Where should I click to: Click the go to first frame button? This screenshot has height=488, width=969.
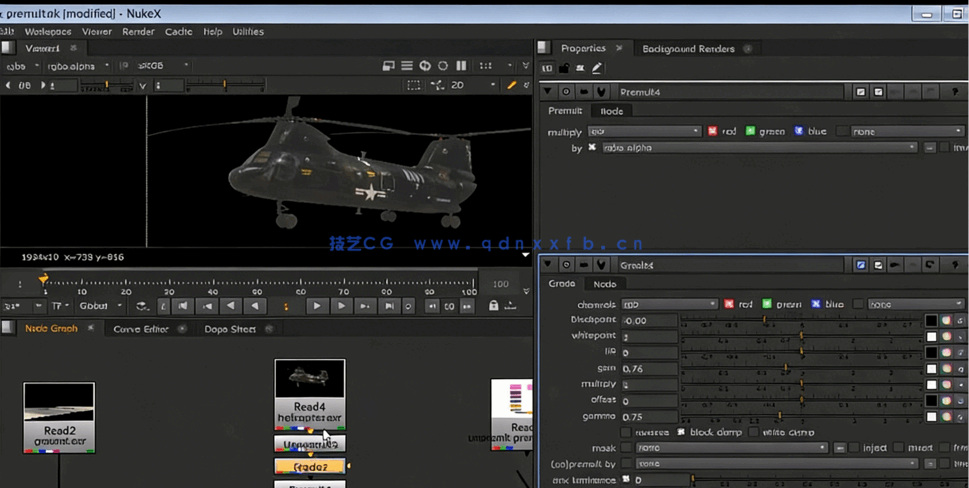pos(183,306)
